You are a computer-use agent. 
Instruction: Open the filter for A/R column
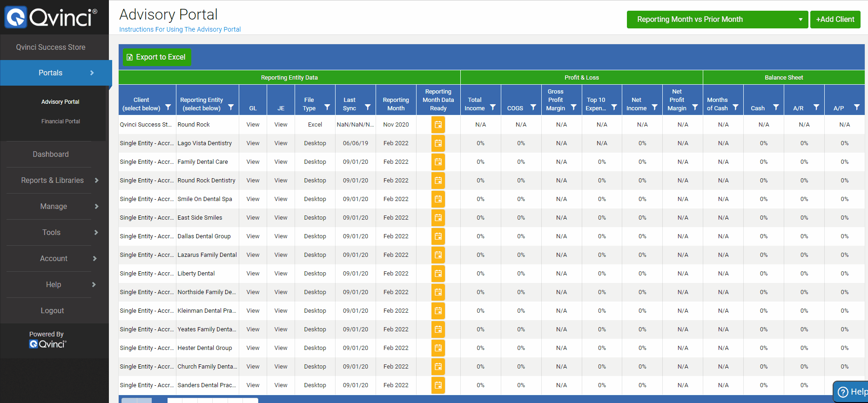817,107
